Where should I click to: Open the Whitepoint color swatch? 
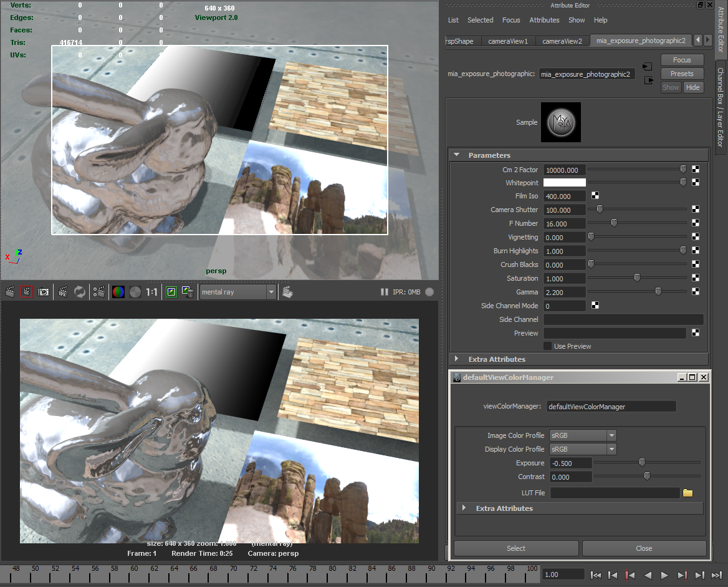click(x=564, y=182)
